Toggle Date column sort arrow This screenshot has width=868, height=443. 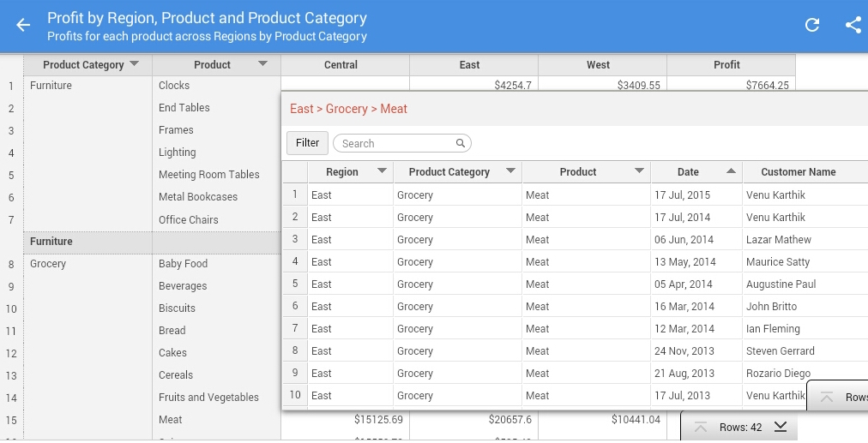(x=731, y=171)
